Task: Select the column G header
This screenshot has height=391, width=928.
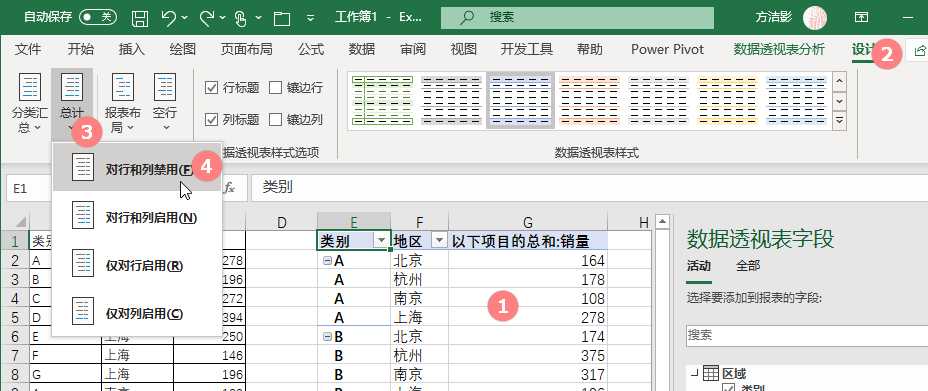Action: [x=527, y=222]
